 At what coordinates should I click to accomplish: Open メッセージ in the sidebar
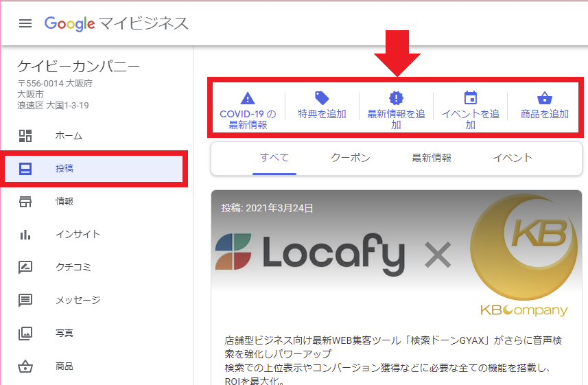tap(78, 300)
